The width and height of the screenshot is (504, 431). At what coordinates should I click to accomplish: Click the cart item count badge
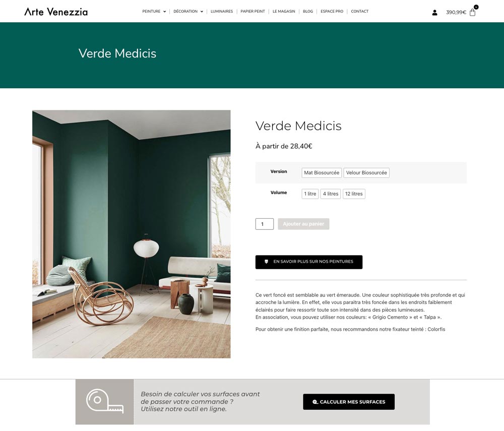pyautogui.click(x=476, y=7)
